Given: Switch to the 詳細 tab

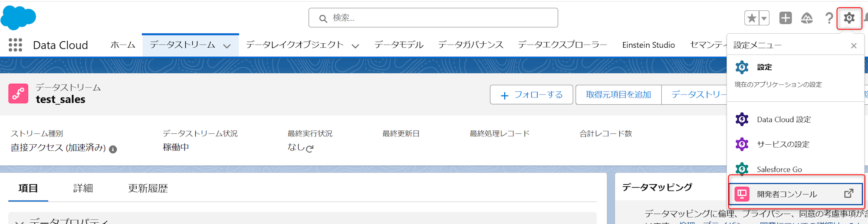Looking at the screenshot, I should (83, 188).
